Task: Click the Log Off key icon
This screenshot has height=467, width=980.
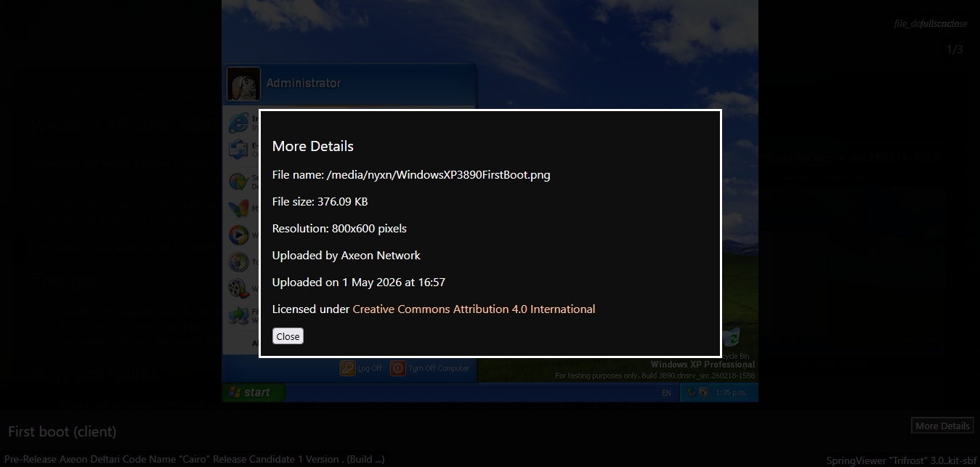Action: [347, 368]
